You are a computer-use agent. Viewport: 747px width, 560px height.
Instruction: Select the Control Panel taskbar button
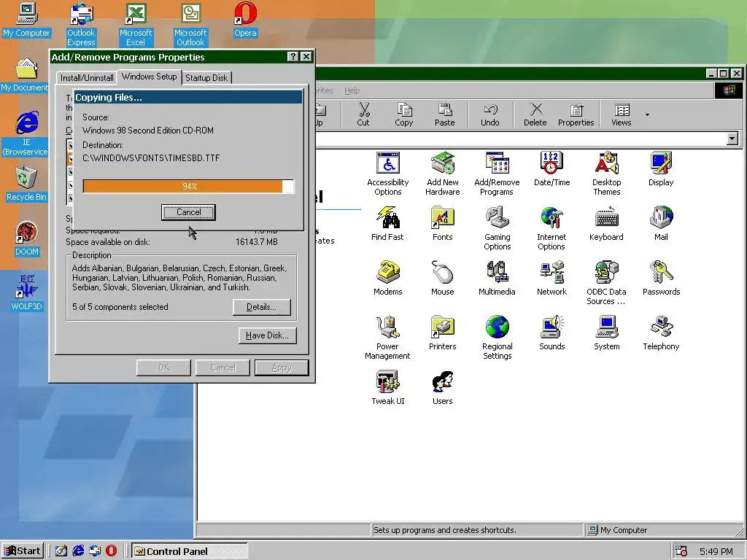[x=190, y=551]
